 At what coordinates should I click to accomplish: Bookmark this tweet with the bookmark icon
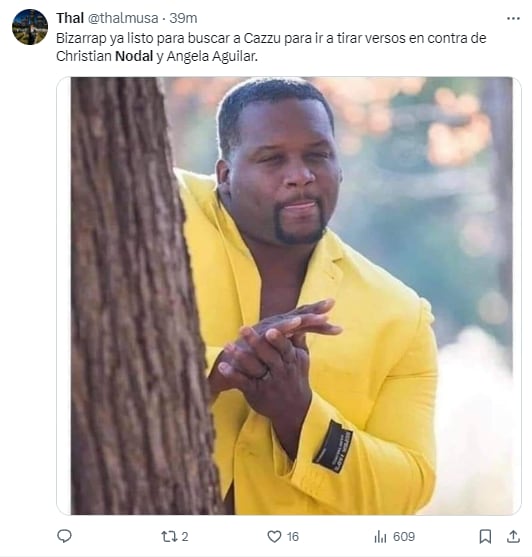(485, 536)
